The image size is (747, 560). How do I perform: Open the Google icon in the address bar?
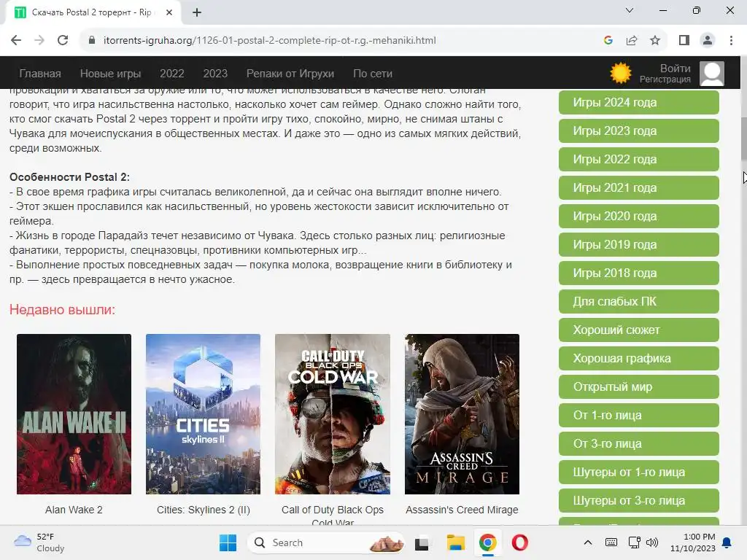[608, 41]
